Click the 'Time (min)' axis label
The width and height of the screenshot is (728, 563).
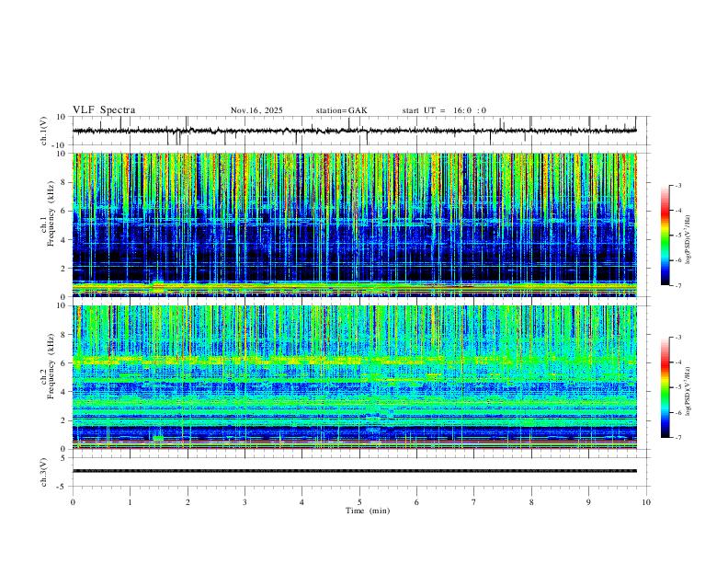(368, 511)
